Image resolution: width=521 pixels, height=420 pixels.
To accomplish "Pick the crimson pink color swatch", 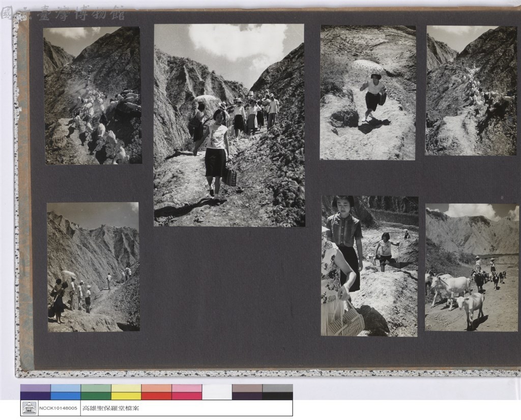I will coord(186,396).
